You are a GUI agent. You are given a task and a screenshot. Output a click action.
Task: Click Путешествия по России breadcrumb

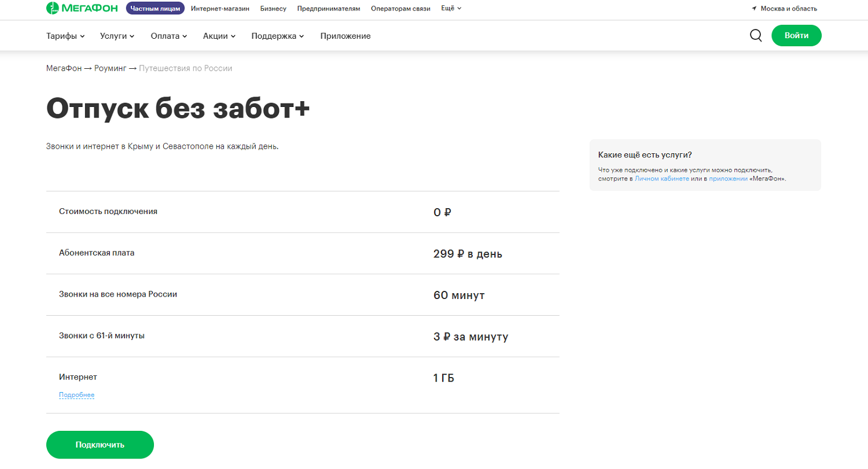(185, 68)
